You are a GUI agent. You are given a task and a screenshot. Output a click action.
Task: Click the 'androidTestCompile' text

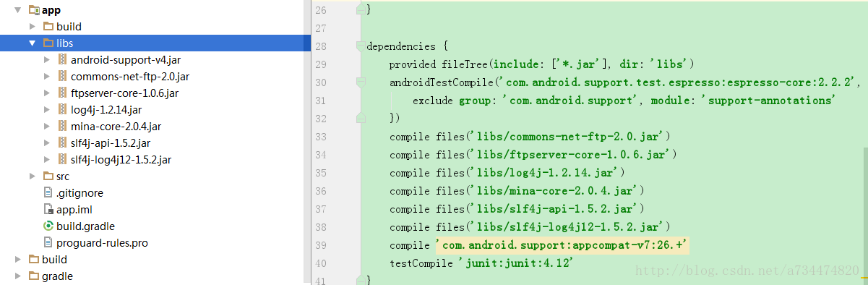pyautogui.click(x=441, y=82)
